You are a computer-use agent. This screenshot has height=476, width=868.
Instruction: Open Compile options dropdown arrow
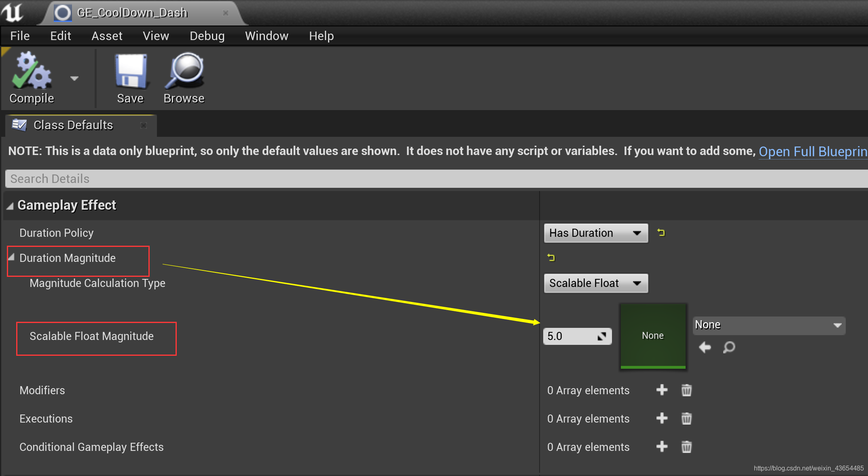(x=74, y=78)
